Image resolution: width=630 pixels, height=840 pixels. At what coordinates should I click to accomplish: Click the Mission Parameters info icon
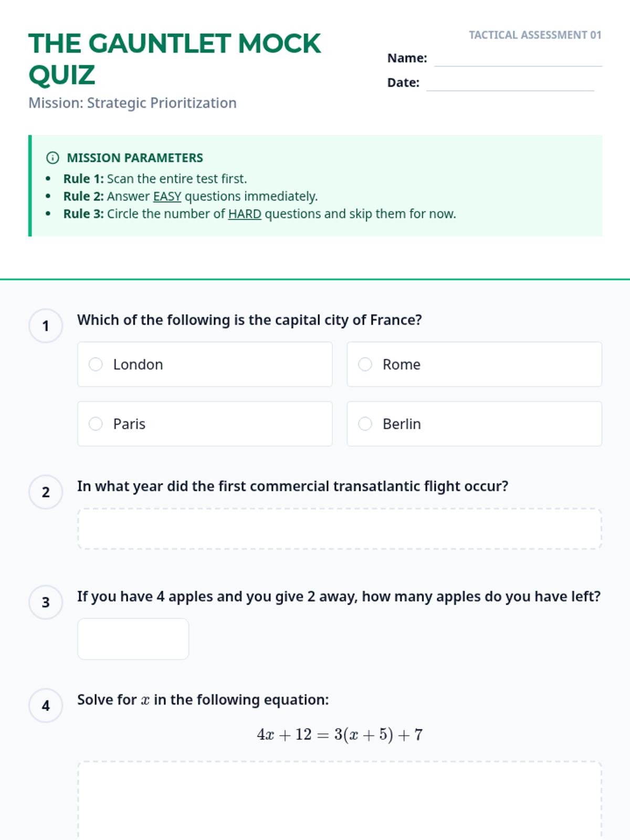52,157
